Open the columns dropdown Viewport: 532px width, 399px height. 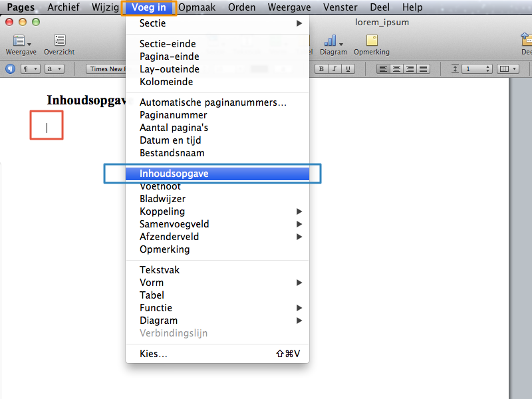(508, 69)
